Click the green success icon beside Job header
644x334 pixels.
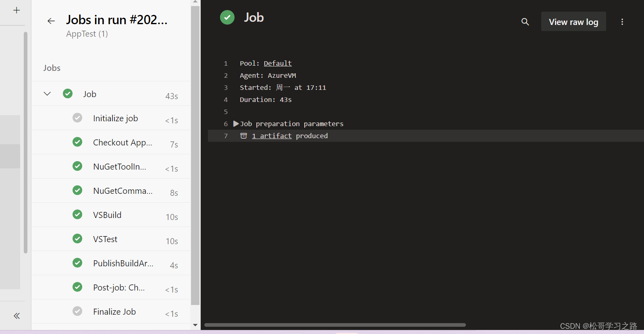[227, 17]
